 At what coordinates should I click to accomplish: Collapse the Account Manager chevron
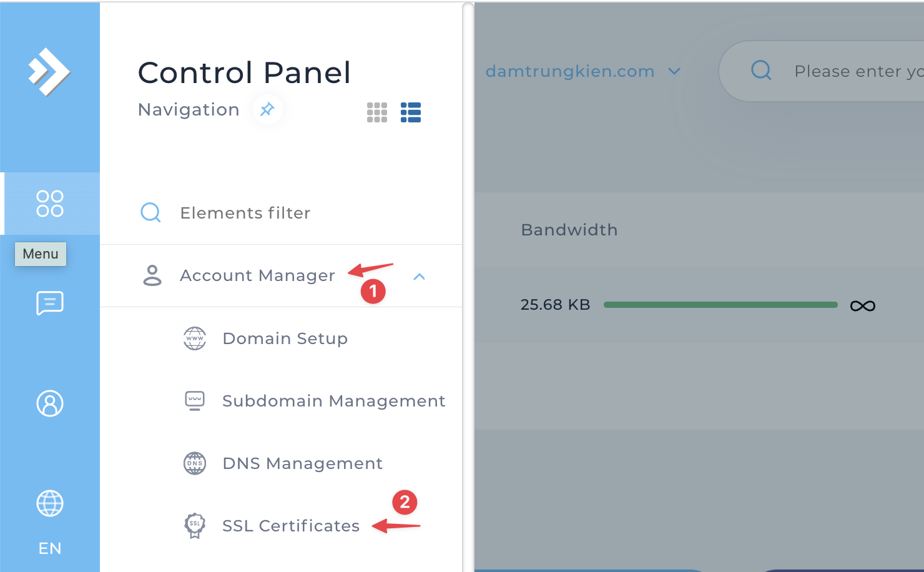[x=420, y=277]
